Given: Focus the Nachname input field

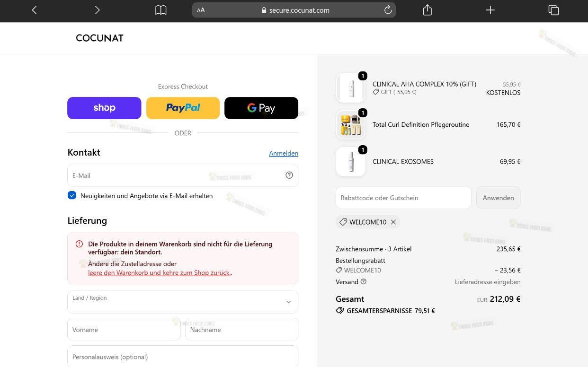Looking at the screenshot, I should [x=242, y=329].
